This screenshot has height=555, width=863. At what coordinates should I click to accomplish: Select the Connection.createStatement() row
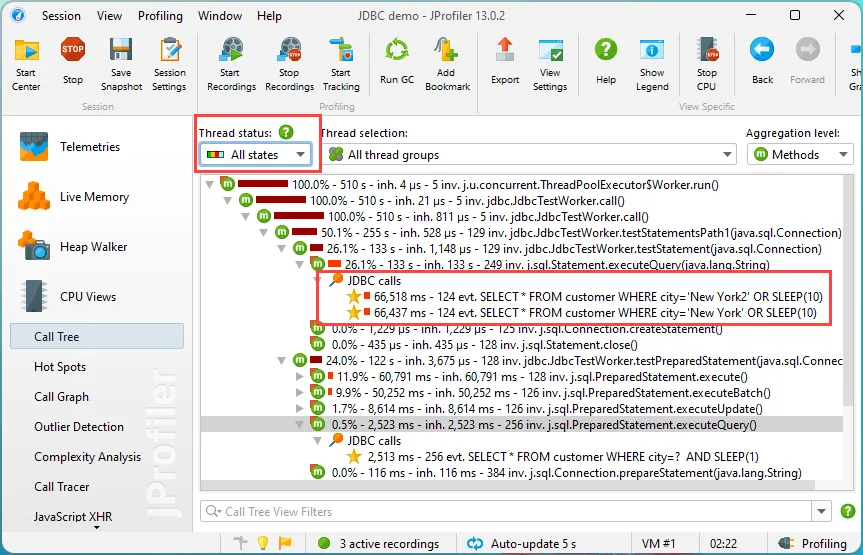click(x=516, y=329)
